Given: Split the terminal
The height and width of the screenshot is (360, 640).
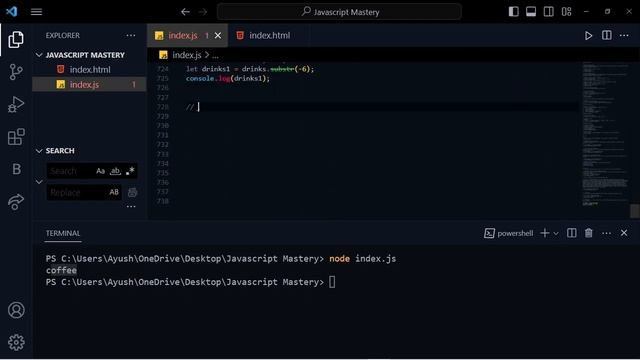Looking at the screenshot, I should pos(571,233).
